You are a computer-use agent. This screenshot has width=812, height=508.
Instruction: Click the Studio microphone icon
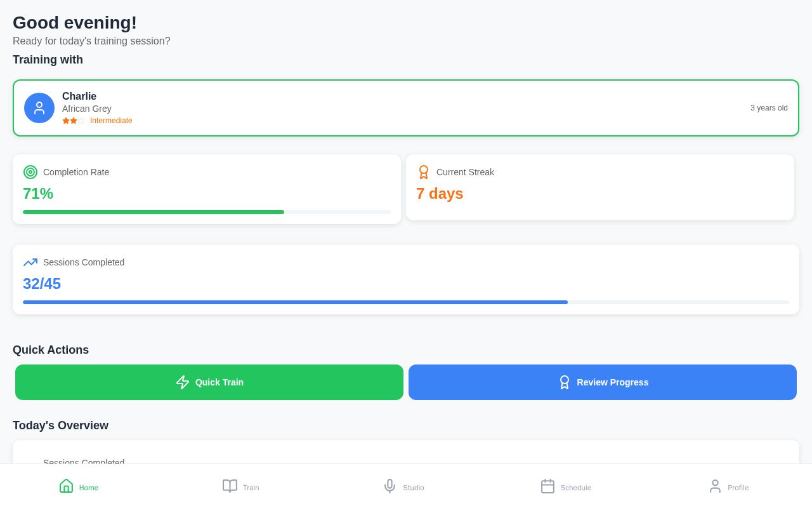(x=390, y=486)
